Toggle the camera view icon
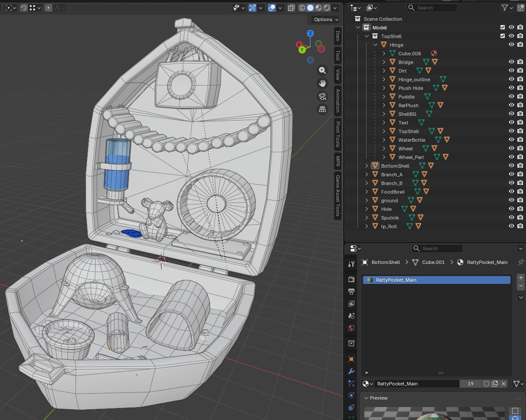 [322, 96]
